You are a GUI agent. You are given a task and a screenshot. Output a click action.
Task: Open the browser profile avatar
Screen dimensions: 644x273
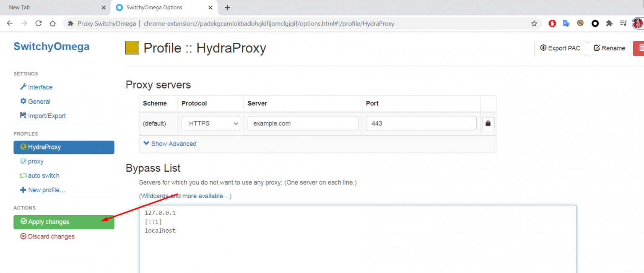pyautogui.click(x=638, y=24)
